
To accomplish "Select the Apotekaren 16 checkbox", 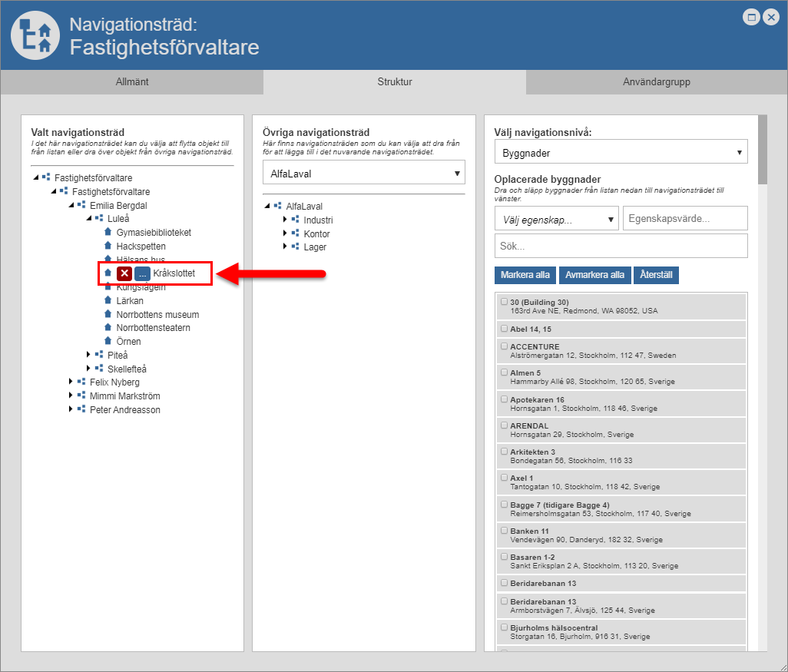I will point(504,399).
